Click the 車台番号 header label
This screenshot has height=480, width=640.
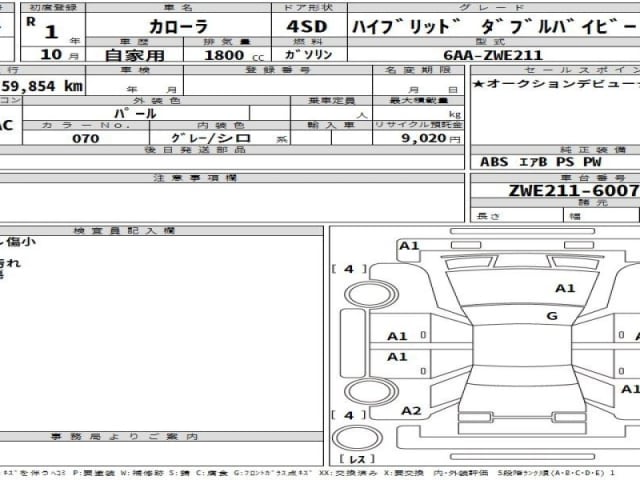pyautogui.click(x=593, y=178)
